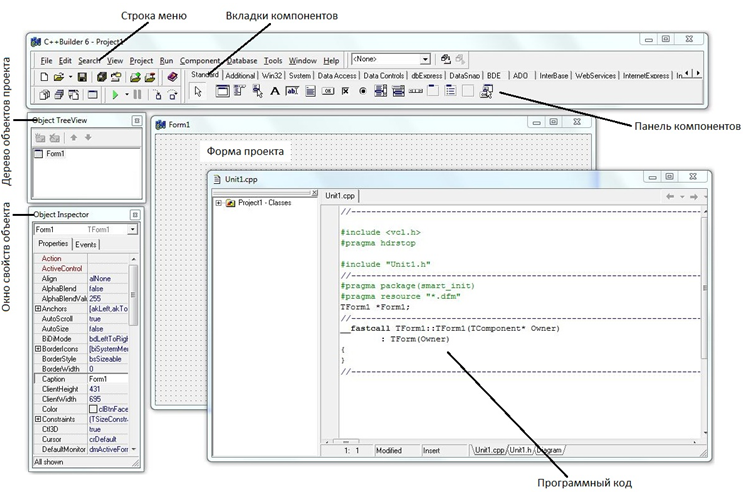Save the unit with the floppy disk icon

pyautogui.click(x=82, y=77)
